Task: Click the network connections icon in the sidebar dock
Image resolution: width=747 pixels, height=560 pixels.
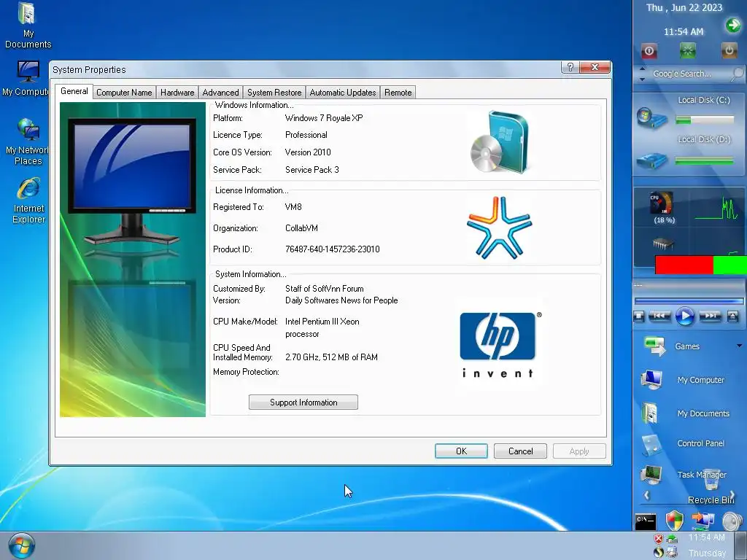Action: click(703, 520)
